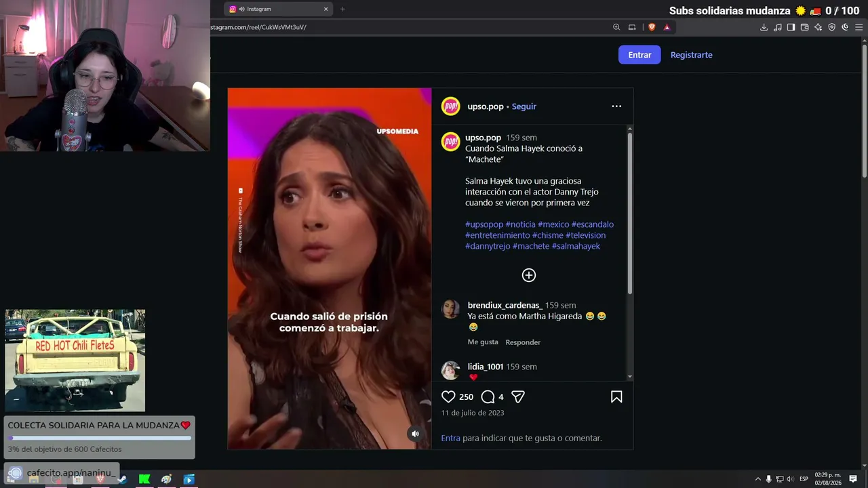
Task: Share the reel using the paper-plane icon
Action: coord(518,396)
